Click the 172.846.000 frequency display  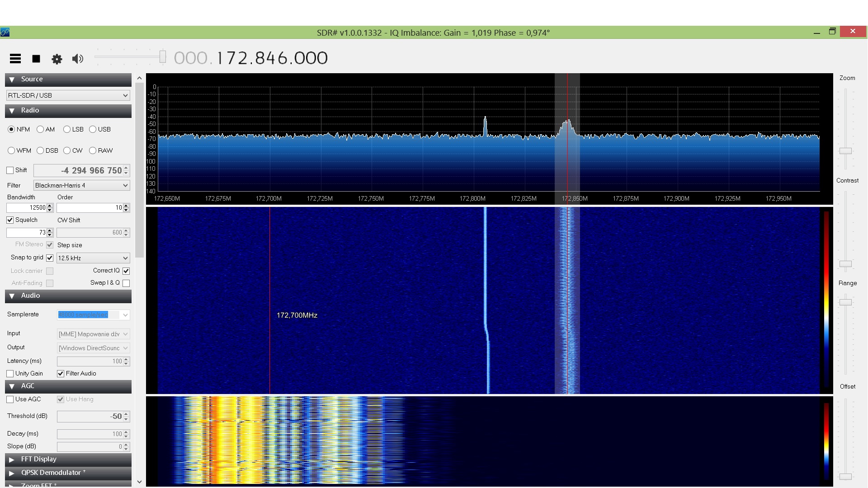pyautogui.click(x=251, y=58)
